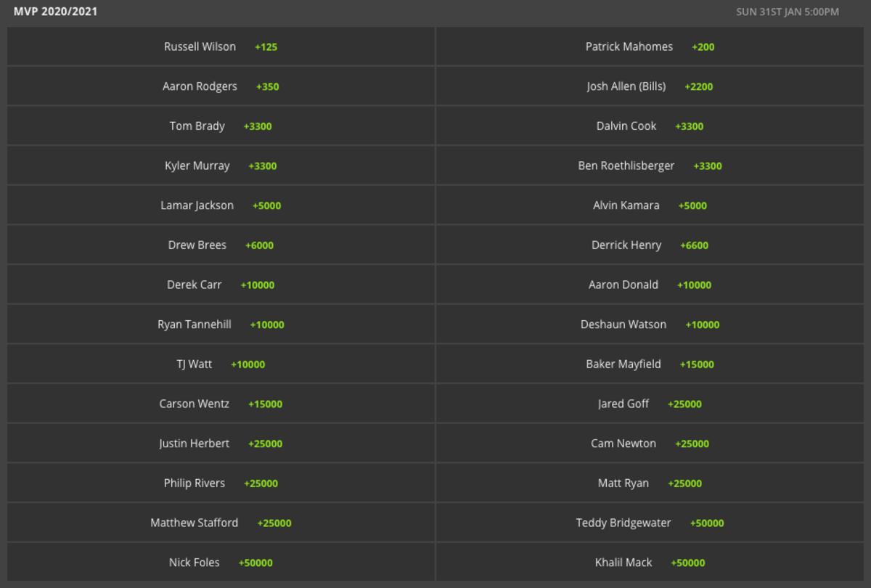Select Deshaun Watson +10000 odds
This screenshot has width=871, height=588.
click(650, 324)
